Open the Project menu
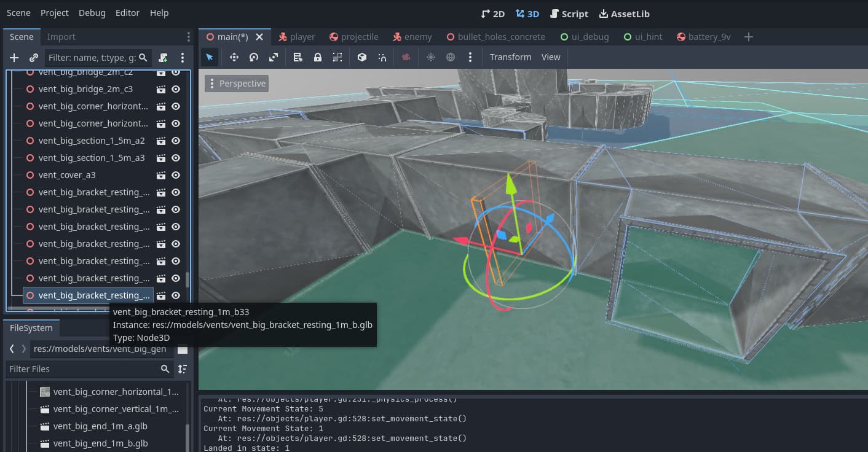868x452 pixels. [x=54, y=12]
